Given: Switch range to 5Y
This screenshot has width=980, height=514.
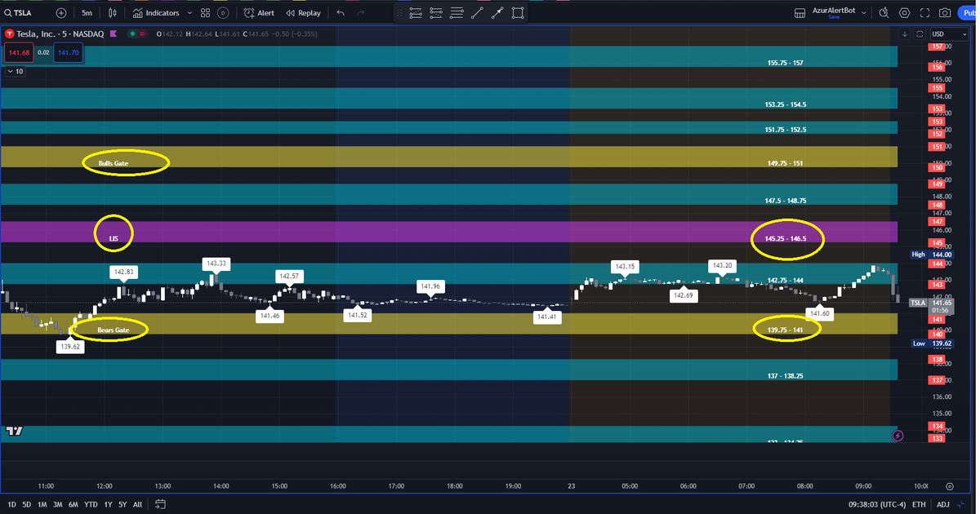Looking at the screenshot, I should point(122,504).
